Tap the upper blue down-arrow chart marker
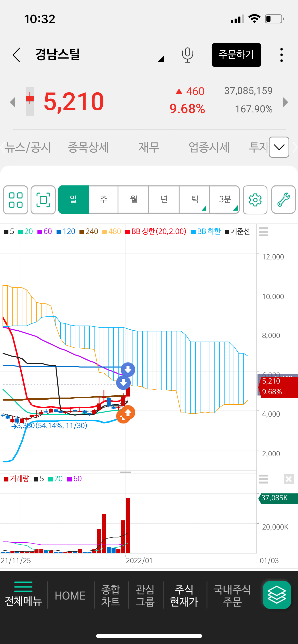Image resolution: width=298 pixels, height=644 pixels. 128,370
